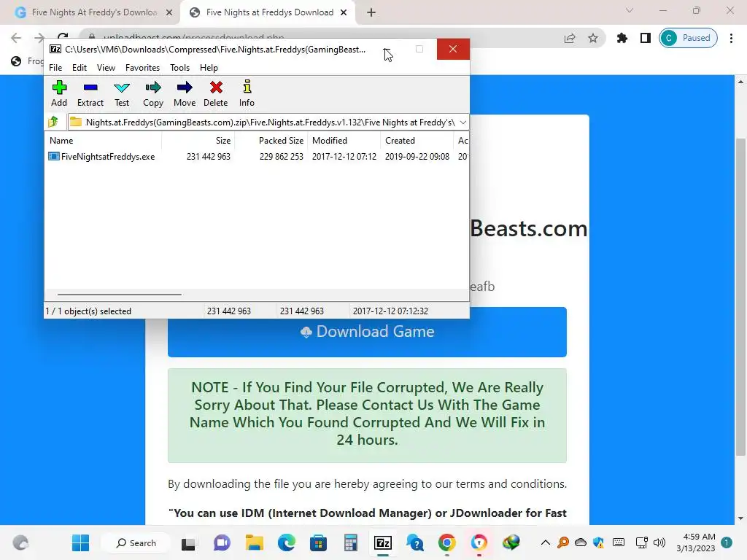Image resolution: width=747 pixels, height=560 pixels.
Task: Open Chrome tab search chevron
Action: coord(630,10)
